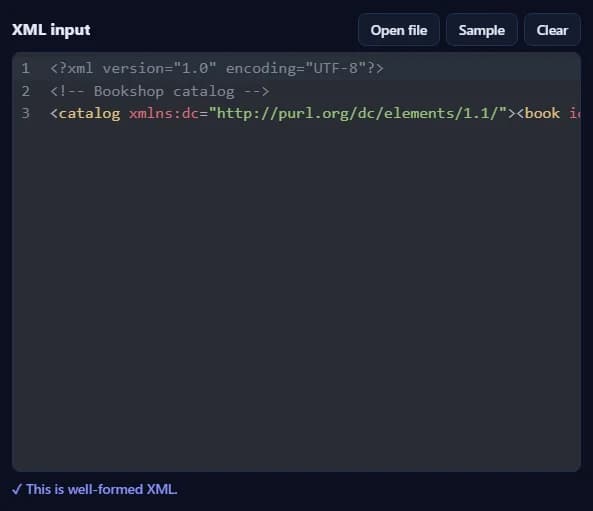Load the Sample XML

click(x=481, y=30)
